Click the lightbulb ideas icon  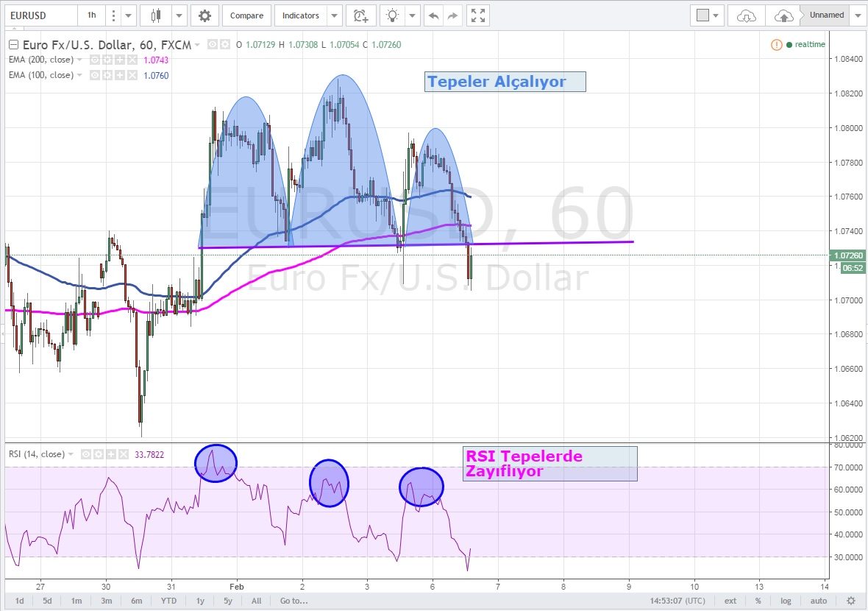(394, 15)
